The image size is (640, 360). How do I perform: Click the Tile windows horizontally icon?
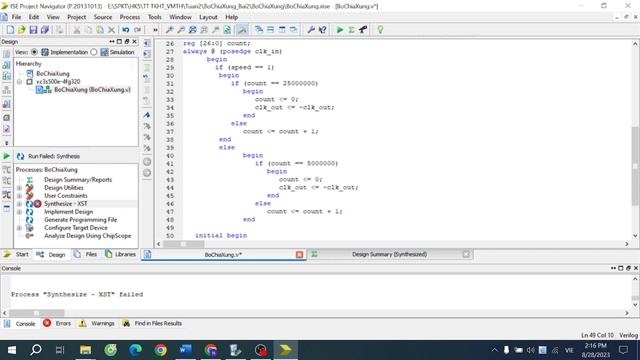(x=270, y=30)
